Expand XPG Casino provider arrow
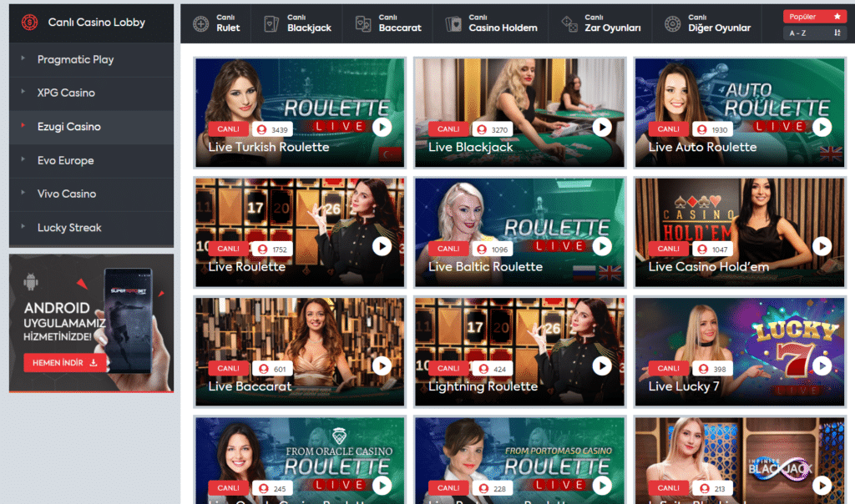Viewport: 855px width, 504px height. 23,92
